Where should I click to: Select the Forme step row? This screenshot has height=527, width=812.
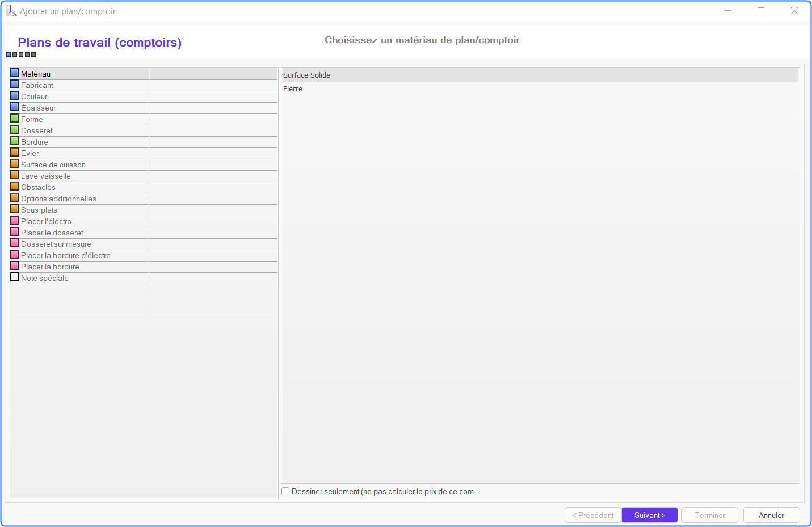[144, 119]
